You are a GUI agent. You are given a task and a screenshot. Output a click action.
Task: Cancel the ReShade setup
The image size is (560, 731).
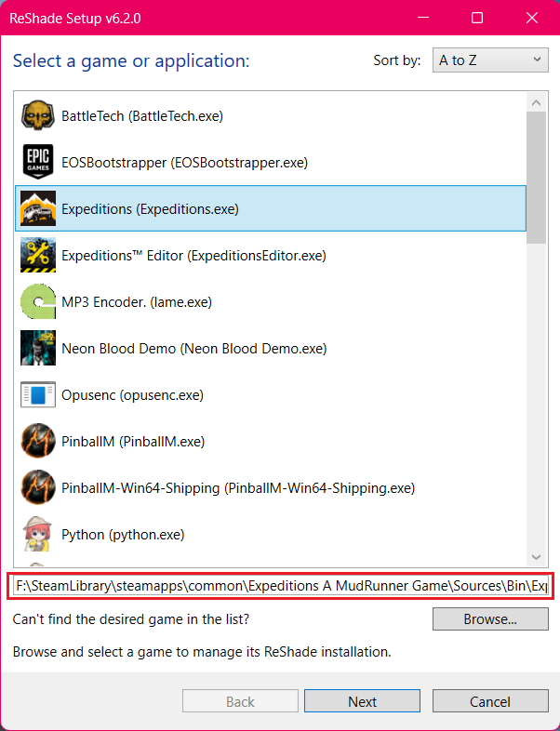490,701
